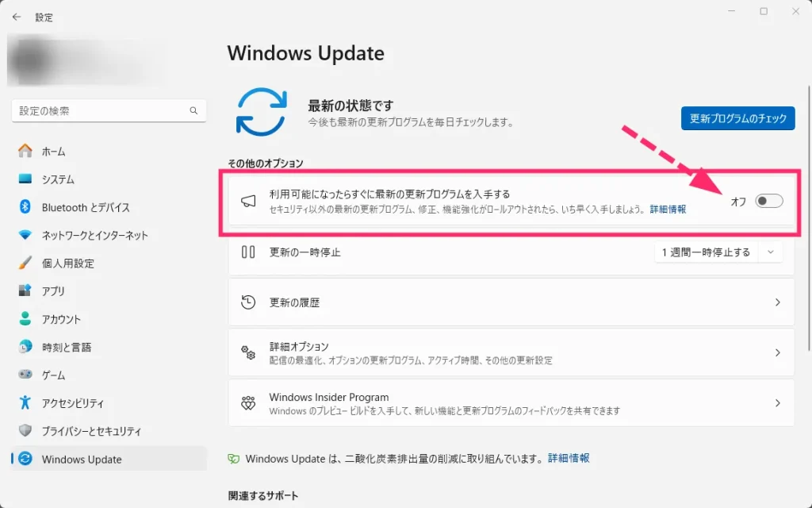The height and width of the screenshot is (508, 812).
Task: Click the accessibility figure icon
Action: (25, 402)
